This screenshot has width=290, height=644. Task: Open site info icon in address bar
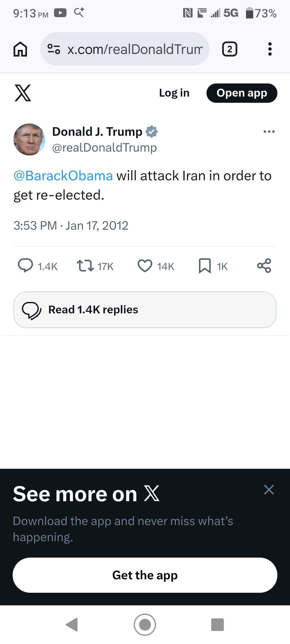54,49
